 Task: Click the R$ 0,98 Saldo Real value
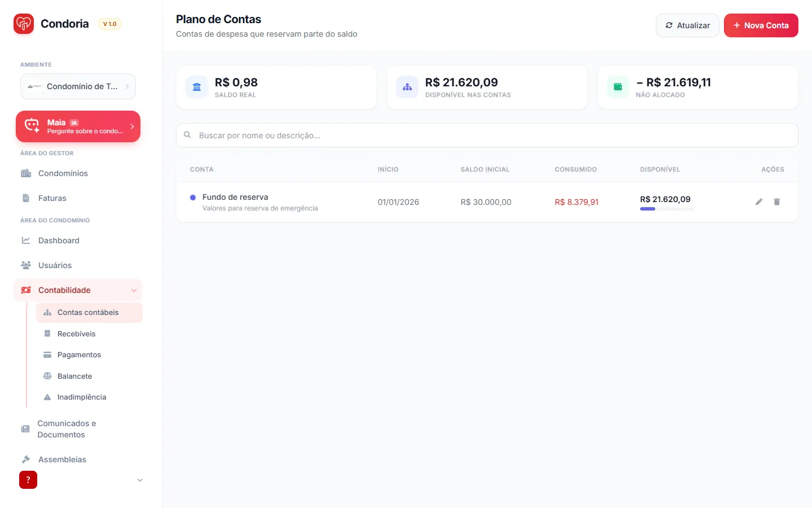point(236,82)
